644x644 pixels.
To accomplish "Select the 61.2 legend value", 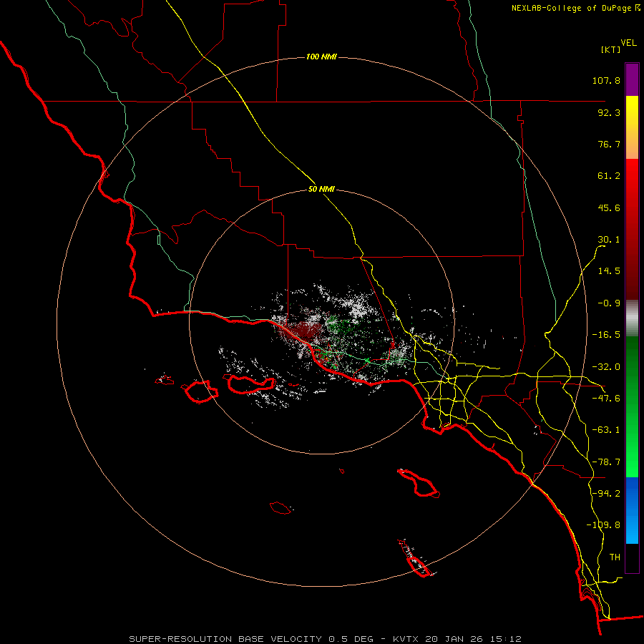I will coord(609,176).
